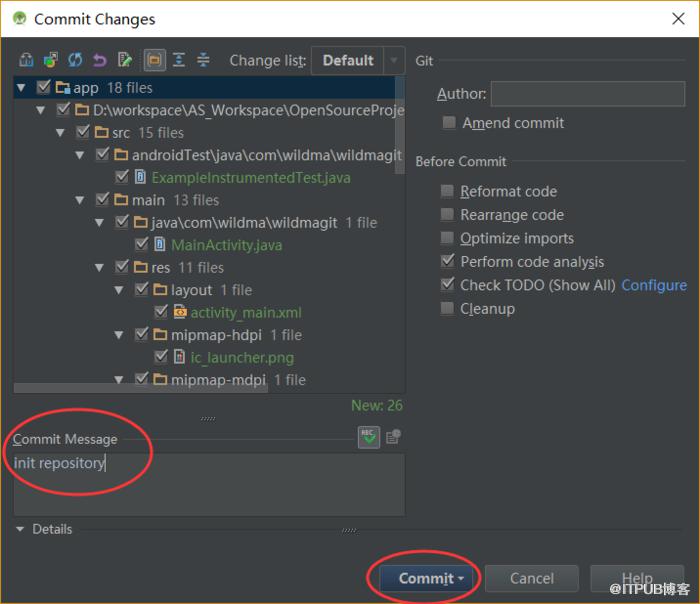Click the commit message spell check icon
This screenshot has width=700, height=604.
click(x=369, y=437)
